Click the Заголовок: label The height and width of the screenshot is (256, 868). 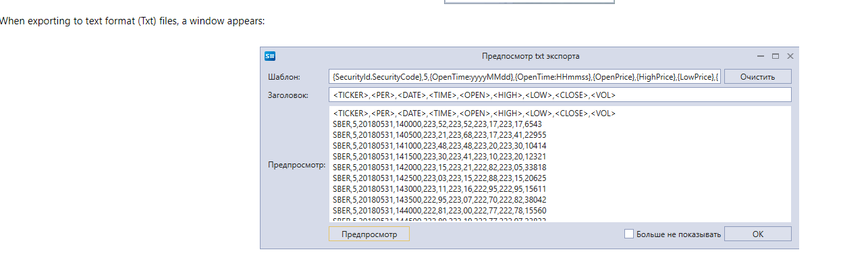point(288,95)
